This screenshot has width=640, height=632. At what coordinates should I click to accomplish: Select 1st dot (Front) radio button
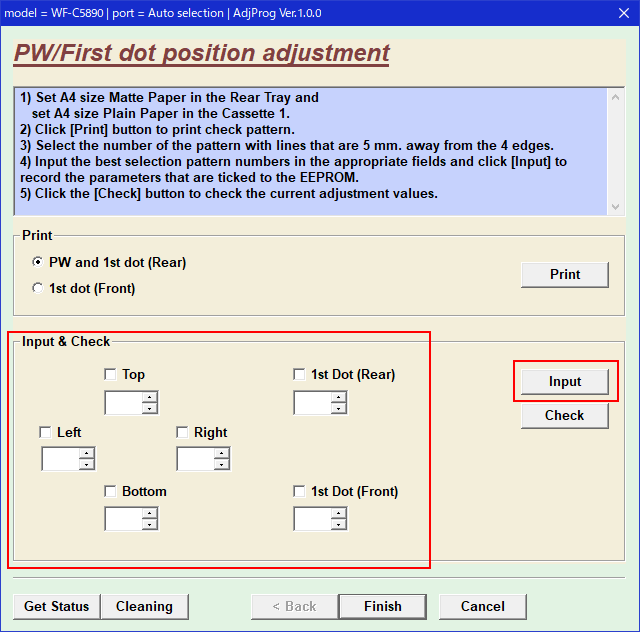click(x=38, y=288)
